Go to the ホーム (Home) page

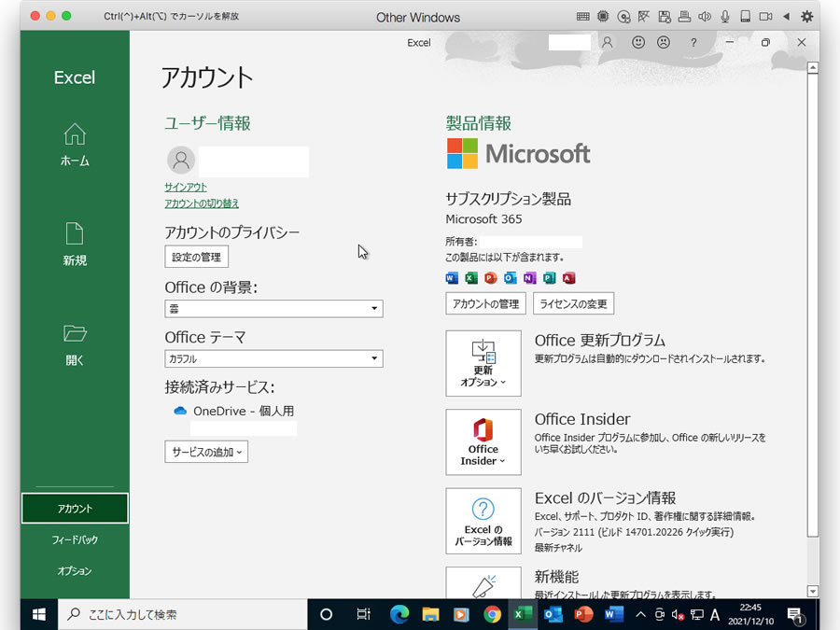click(75, 145)
